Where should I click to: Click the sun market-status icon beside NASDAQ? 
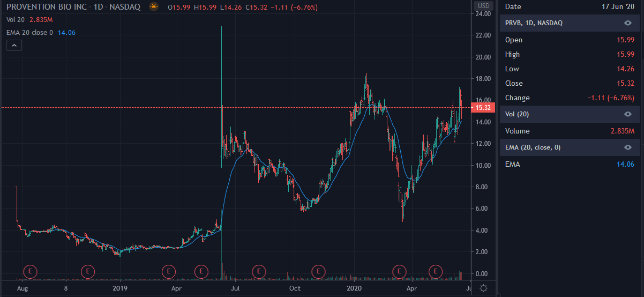click(154, 8)
